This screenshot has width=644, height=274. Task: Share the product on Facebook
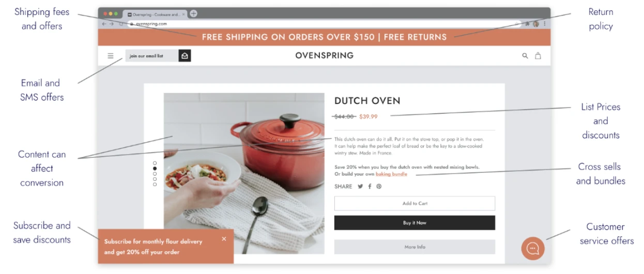click(370, 187)
